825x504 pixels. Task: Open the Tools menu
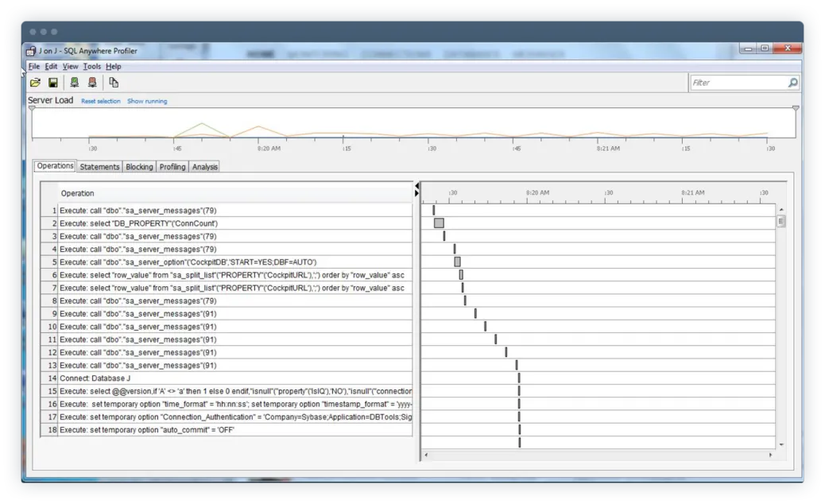91,67
